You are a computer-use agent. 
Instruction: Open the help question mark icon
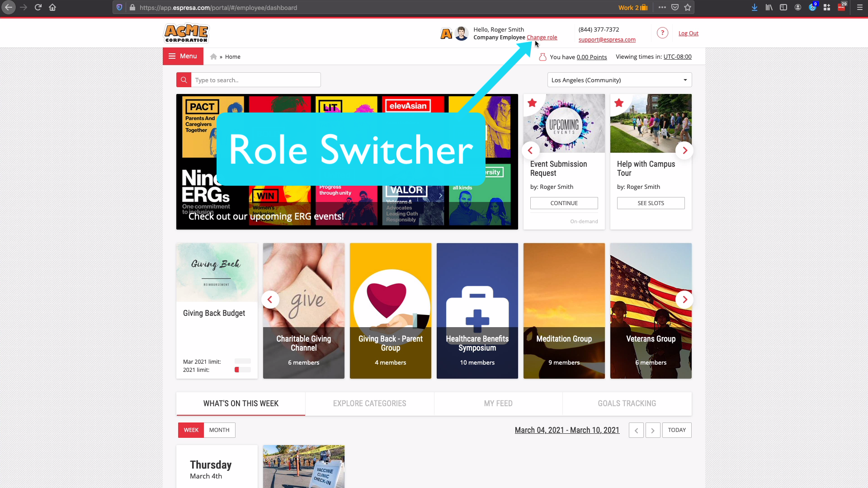(662, 33)
